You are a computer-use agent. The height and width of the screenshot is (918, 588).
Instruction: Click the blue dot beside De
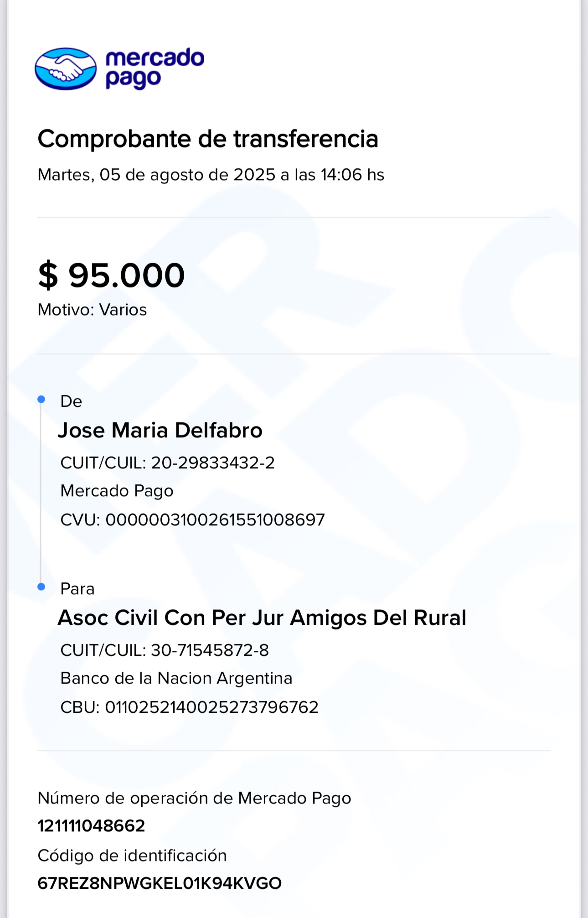tap(41, 399)
